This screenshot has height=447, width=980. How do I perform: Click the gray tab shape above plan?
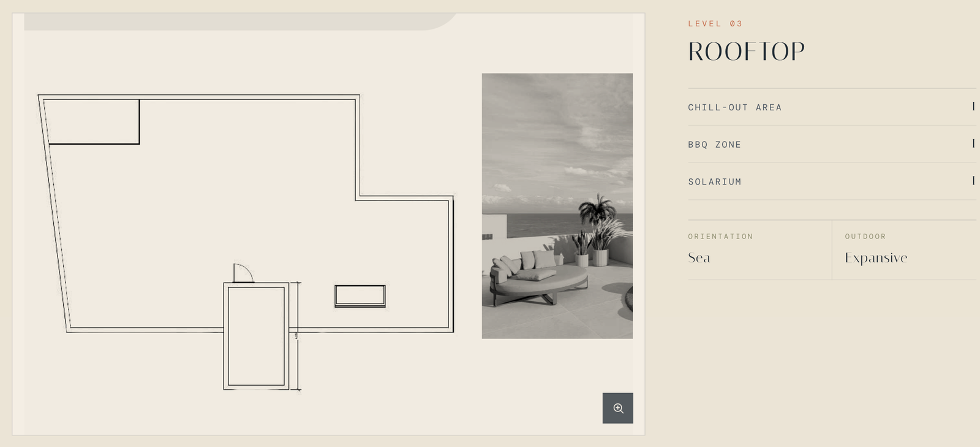click(x=239, y=21)
